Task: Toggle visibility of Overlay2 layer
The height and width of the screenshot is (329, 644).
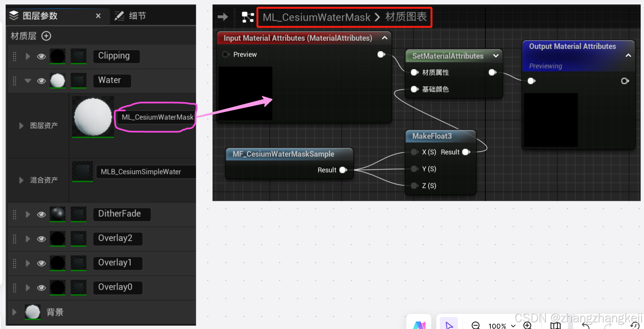Action: pos(41,239)
